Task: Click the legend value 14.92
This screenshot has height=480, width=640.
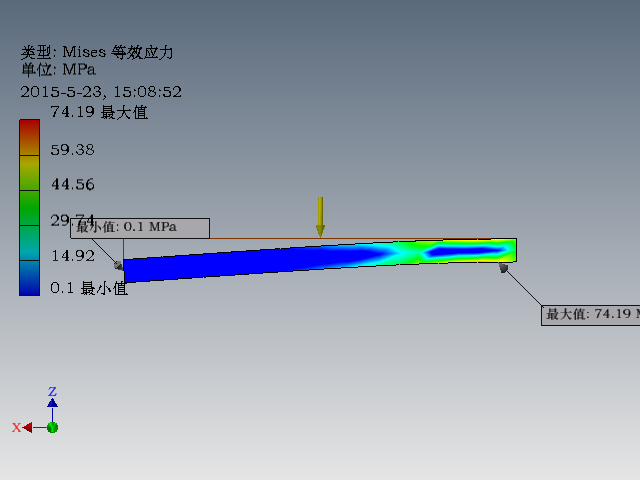Action: (73, 256)
